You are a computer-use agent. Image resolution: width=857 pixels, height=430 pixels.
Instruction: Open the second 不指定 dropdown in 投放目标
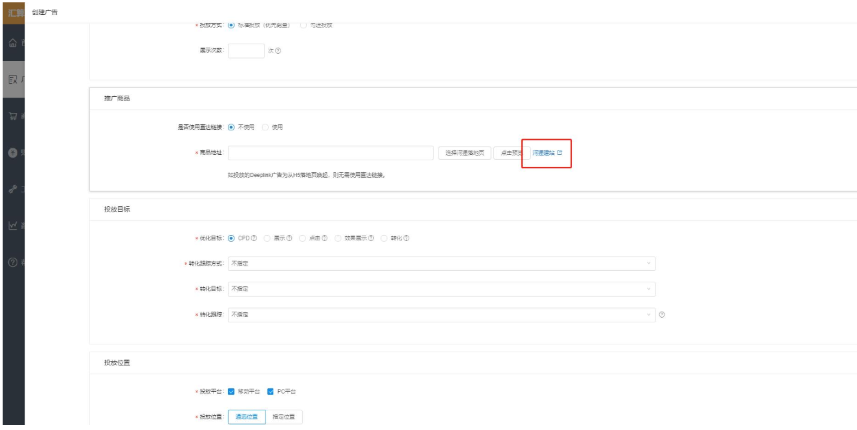click(441, 288)
